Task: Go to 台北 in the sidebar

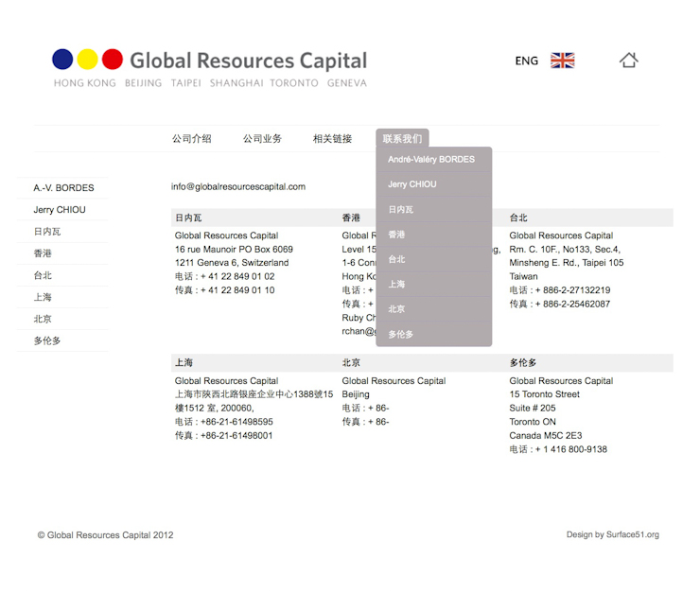Action: point(43,275)
